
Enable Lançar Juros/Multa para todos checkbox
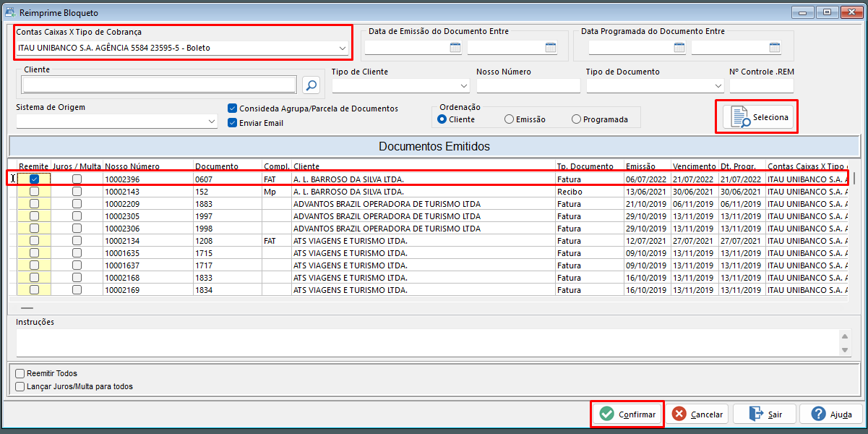tap(20, 387)
